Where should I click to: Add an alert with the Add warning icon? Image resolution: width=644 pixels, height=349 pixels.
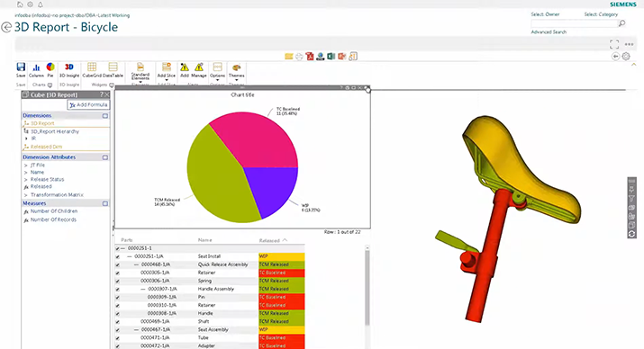click(185, 67)
